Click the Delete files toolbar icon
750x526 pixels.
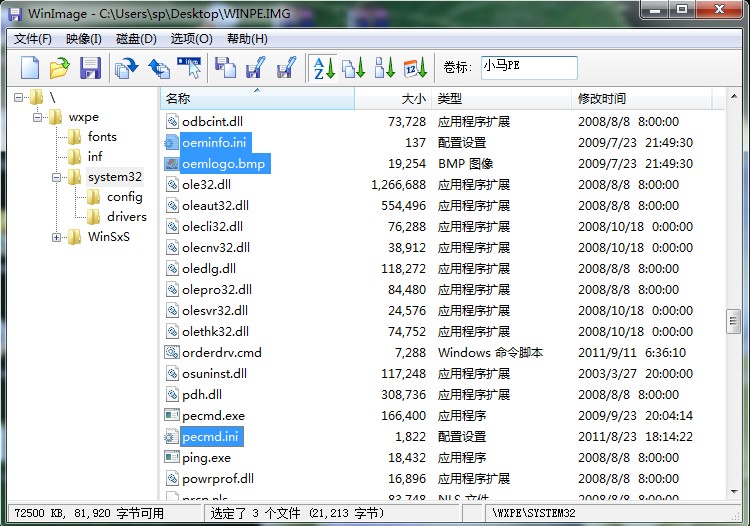tap(286, 67)
